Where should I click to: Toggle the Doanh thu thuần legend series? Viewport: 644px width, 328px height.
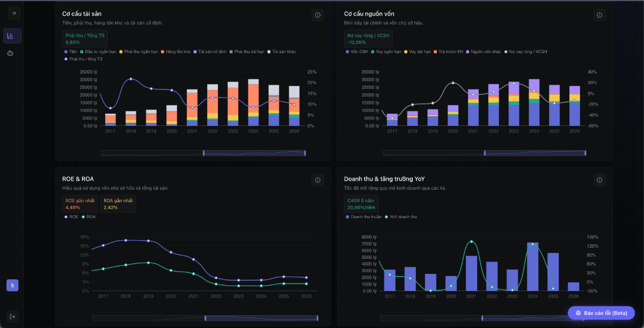(x=364, y=217)
